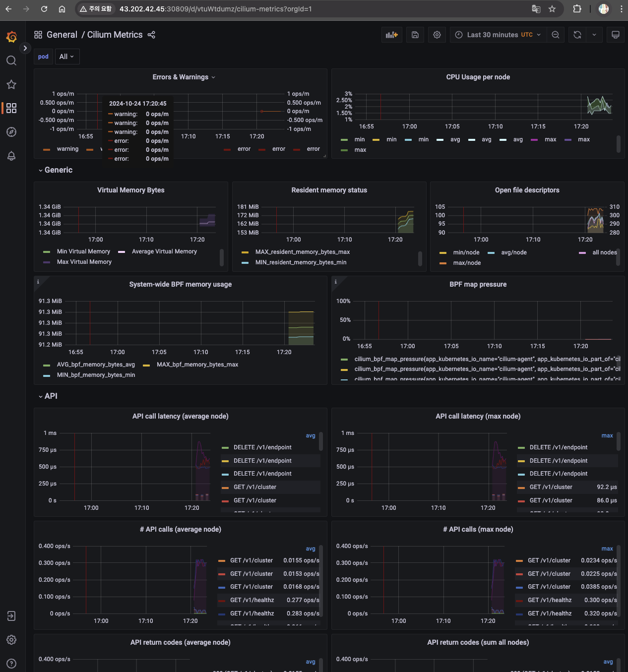Open the Dashboards grid icon in sidebar

click(x=11, y=108)
